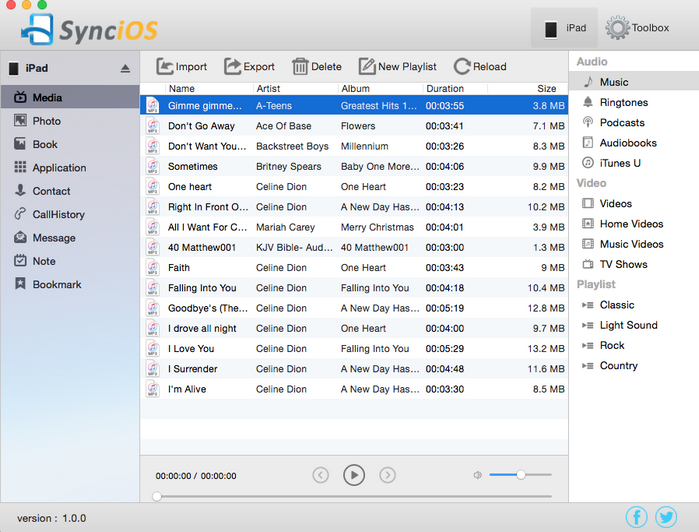Click the "Gimme gimme..." selected row
This screenshot has width=699, height=532.
tap(354, 106)
